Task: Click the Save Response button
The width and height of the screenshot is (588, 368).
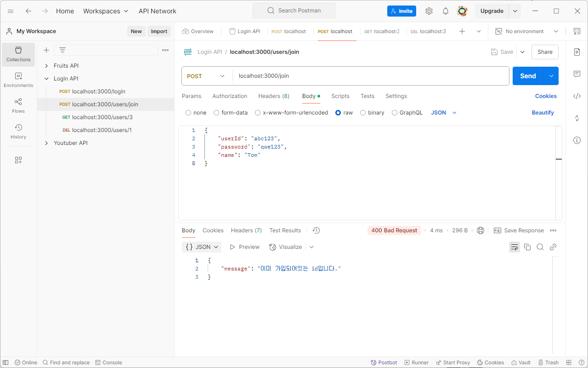Action: [519, 230]
